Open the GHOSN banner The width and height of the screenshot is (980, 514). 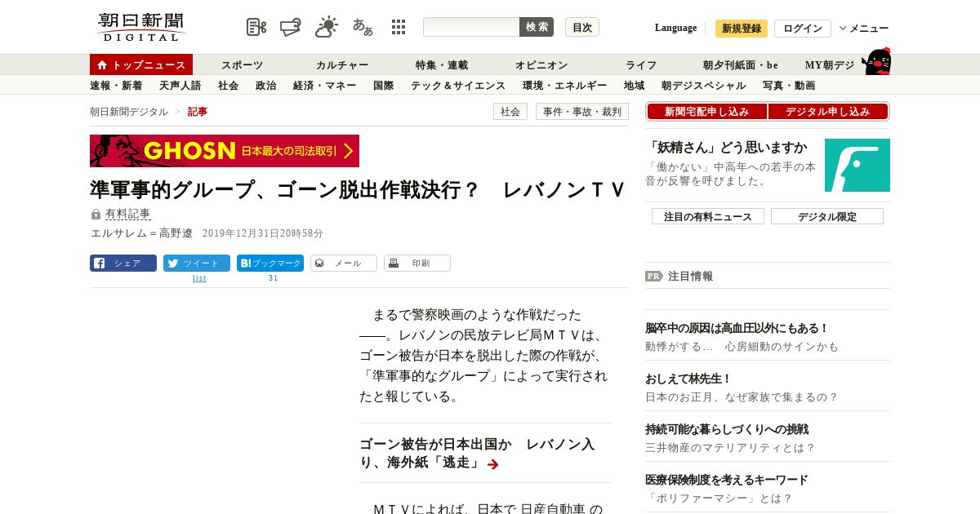tap(225, 151)
